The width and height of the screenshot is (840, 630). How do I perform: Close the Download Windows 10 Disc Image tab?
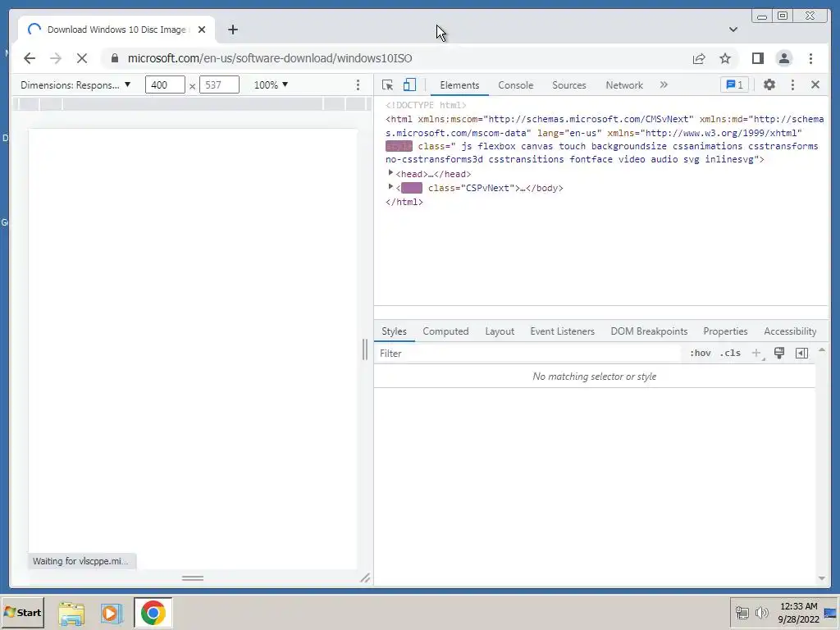202,30
